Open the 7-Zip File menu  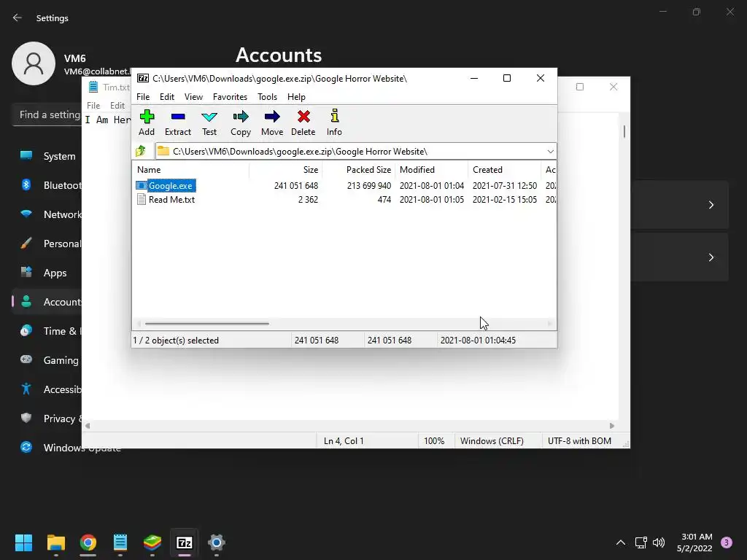click(143, 97)
